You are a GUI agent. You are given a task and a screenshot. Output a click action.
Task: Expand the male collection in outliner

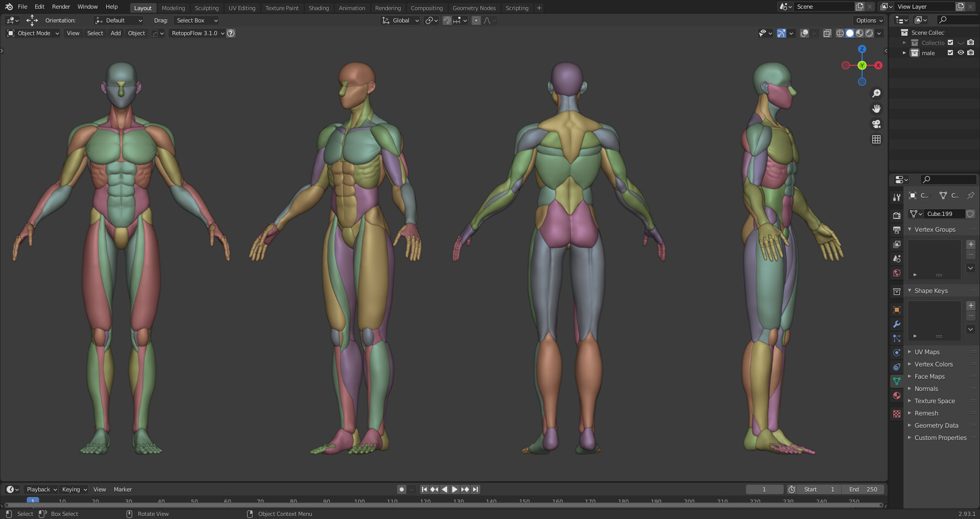904,53
